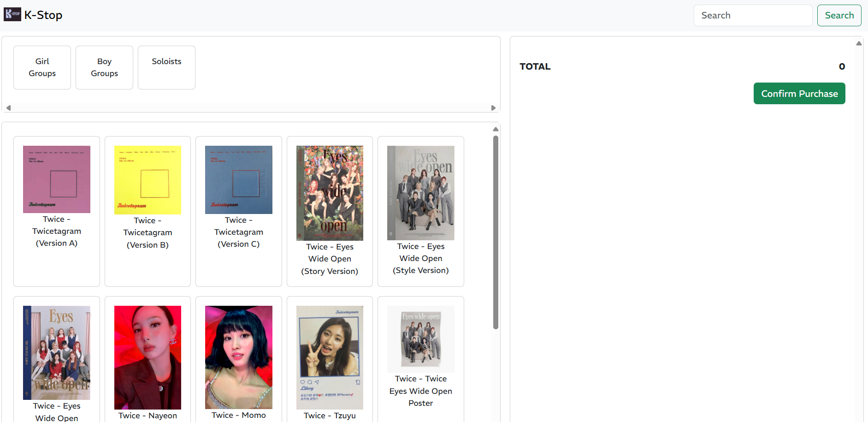The image size is (868, 422).
Task: Pick Eyes Wide Open Story Version cover
Action: [x=330, y=193]
